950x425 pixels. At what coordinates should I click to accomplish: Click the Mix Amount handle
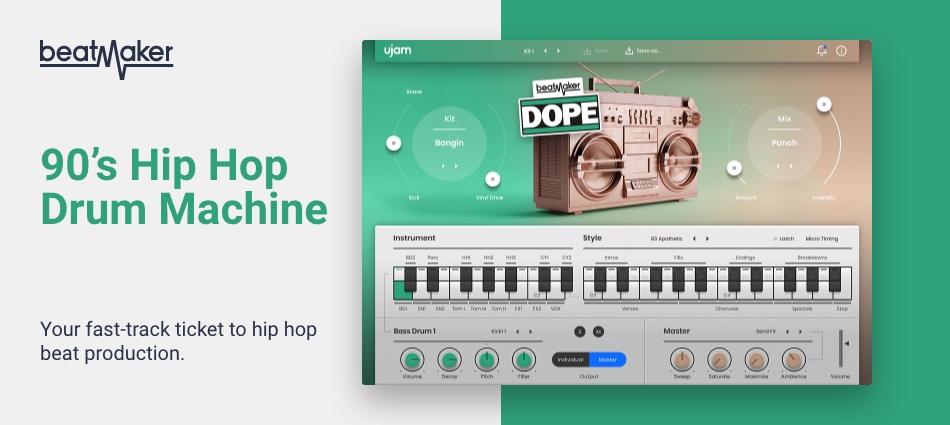(734, 167)
